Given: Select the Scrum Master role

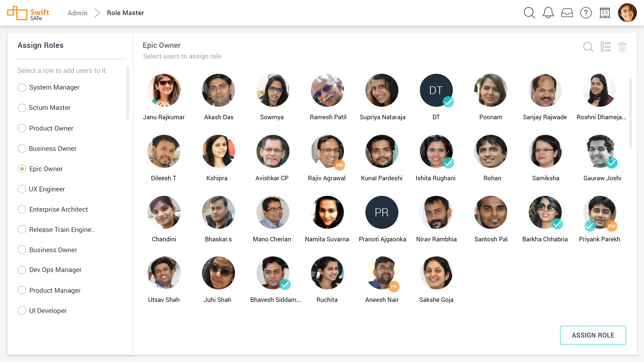Looking at the screenshot, I should click(x=22, y=108).
